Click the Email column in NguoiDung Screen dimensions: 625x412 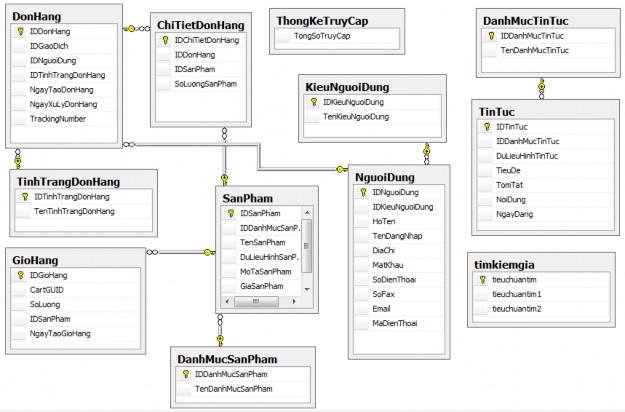click(x=383, y=308)
